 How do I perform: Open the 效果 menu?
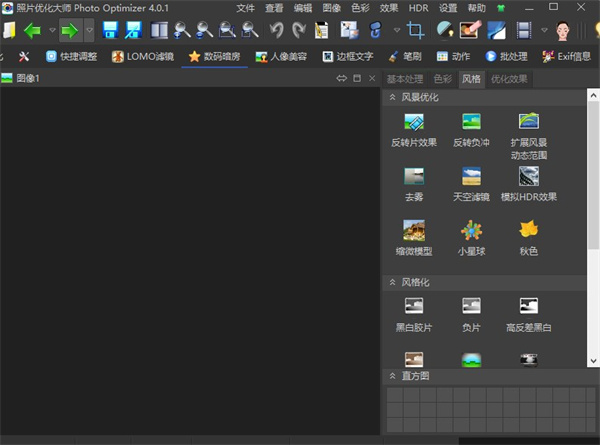click(389, 8)
